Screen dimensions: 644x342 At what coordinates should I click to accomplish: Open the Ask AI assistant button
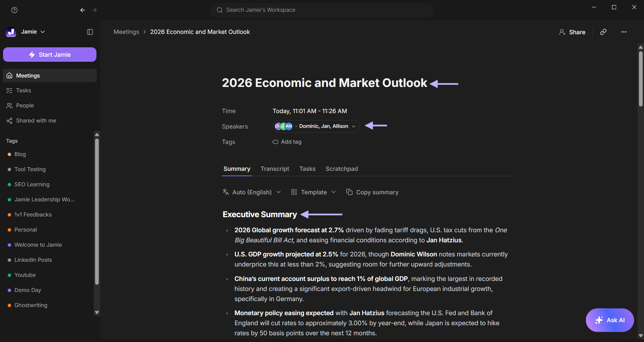(610, 320)
